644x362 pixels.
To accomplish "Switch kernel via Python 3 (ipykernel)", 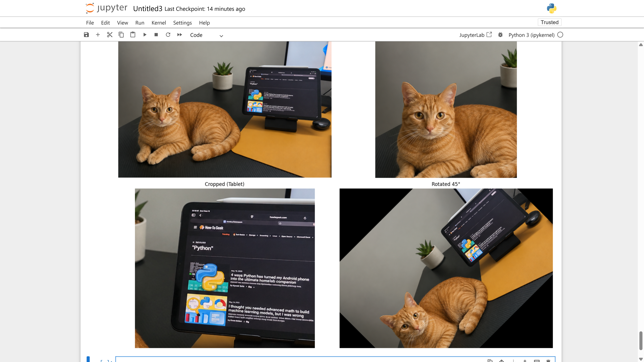I will 532,35.
